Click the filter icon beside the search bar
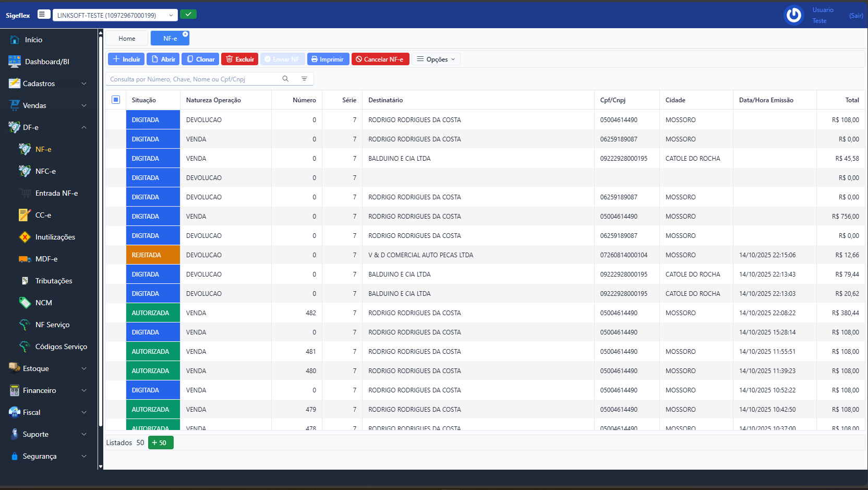 click(x=305, y=78)
